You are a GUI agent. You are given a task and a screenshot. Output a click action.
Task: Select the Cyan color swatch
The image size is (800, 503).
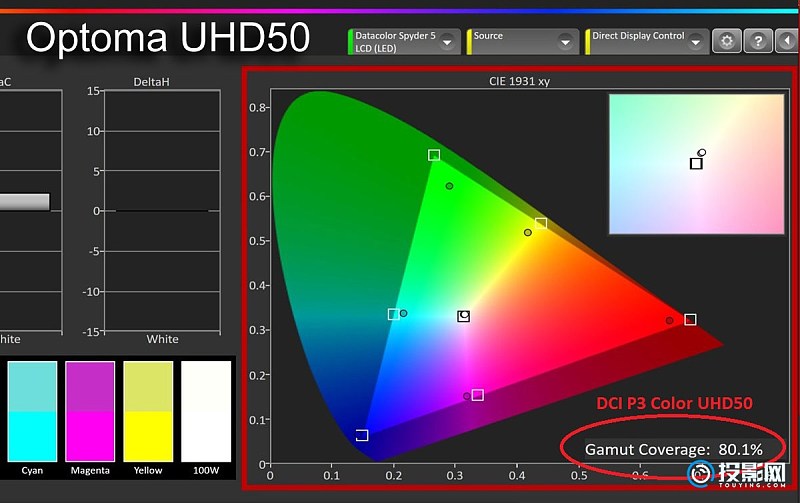[x=32, y=411]
